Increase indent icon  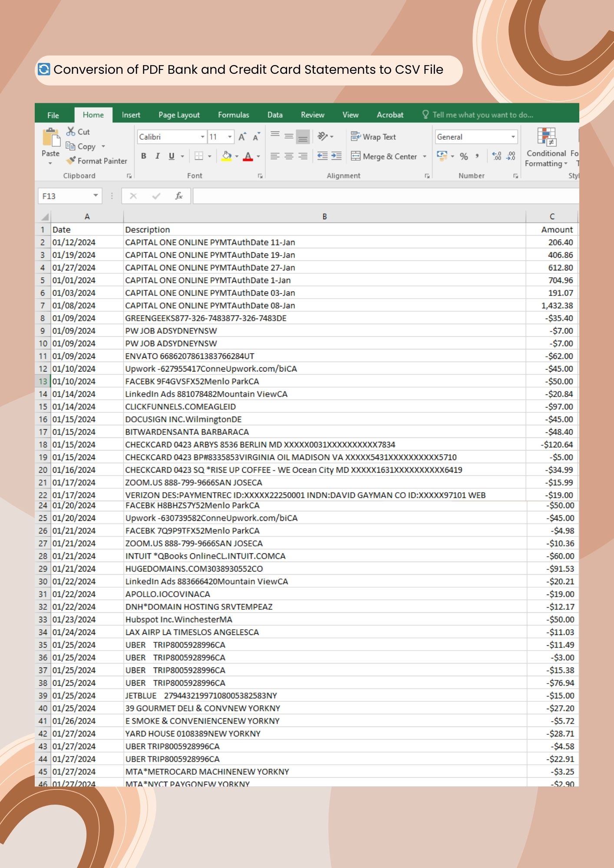coord(337,156)
